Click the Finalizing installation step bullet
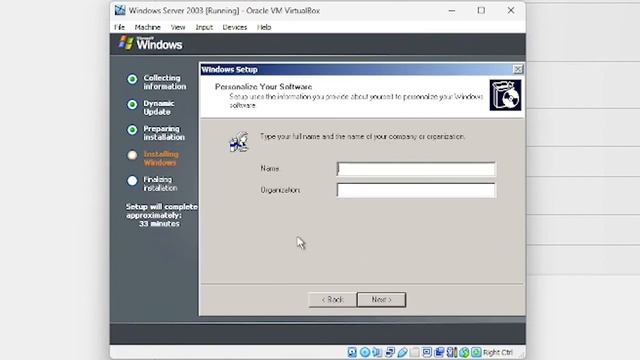Image resolution: width=640 pixels, height=360 pixels. [132, 180]
